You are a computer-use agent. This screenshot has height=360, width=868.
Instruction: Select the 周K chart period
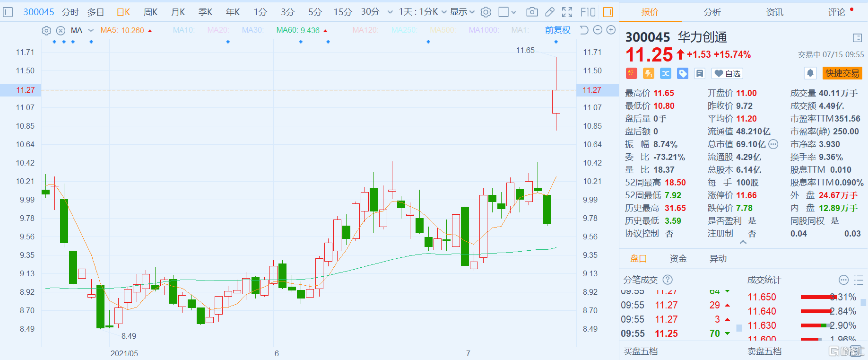151,12
